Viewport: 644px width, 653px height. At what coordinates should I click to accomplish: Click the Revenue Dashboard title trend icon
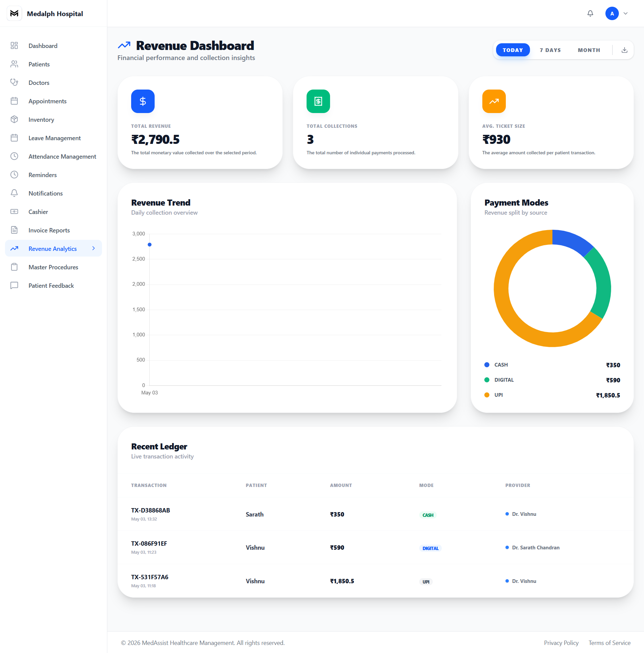pyautogui.click(x=124, y=45)
